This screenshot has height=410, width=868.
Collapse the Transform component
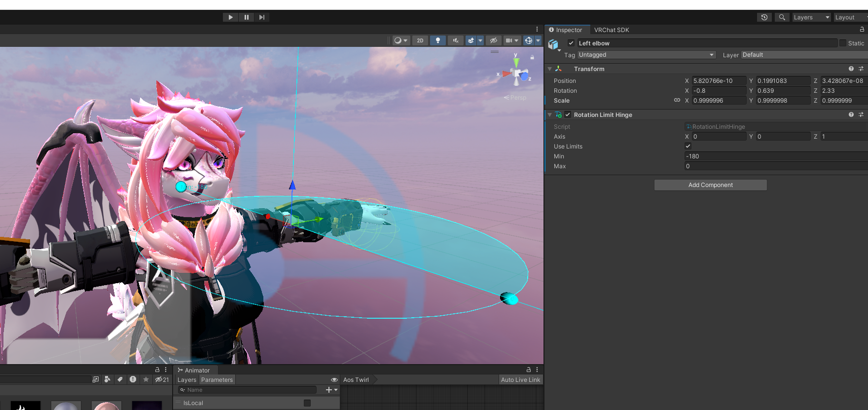point(549,69)
